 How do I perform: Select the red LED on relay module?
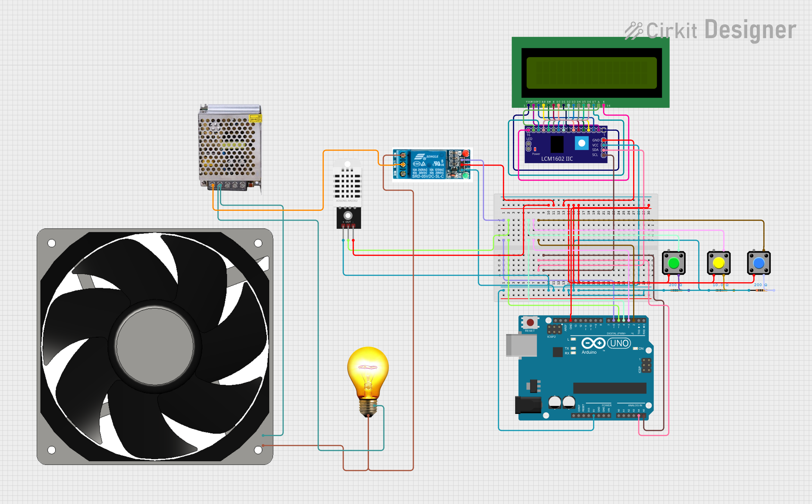(465, 154)
